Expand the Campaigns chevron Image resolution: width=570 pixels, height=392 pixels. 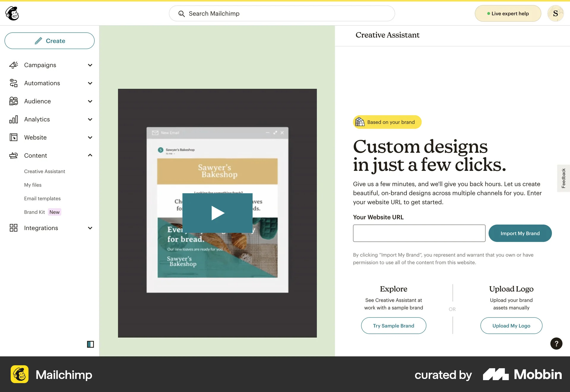point(90,65)
